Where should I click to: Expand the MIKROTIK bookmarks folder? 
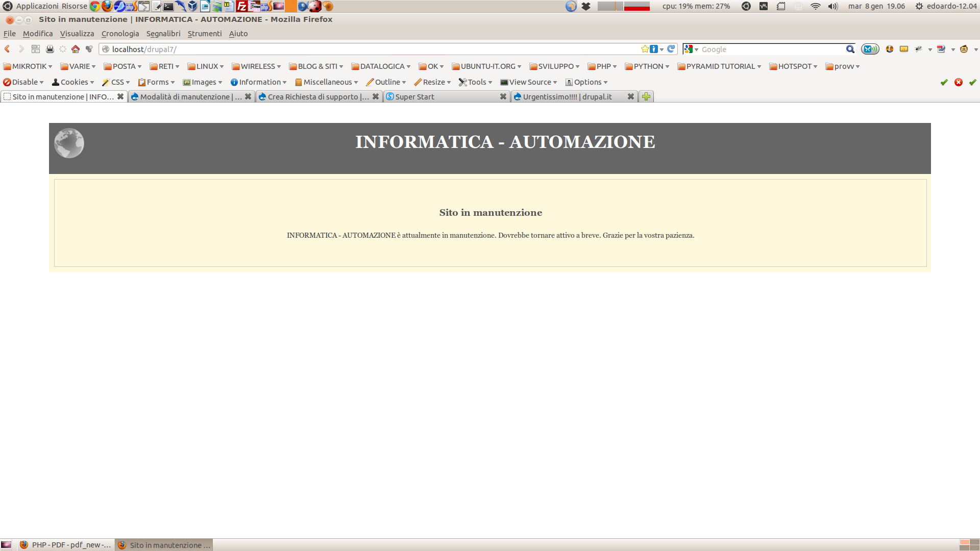click(28, 66)
